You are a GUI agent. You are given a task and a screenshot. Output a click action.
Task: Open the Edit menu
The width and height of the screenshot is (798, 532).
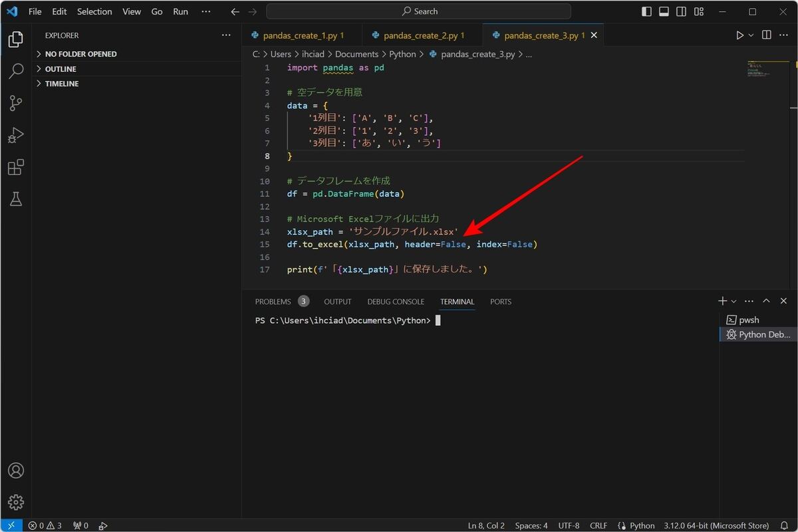pos(59,11)
